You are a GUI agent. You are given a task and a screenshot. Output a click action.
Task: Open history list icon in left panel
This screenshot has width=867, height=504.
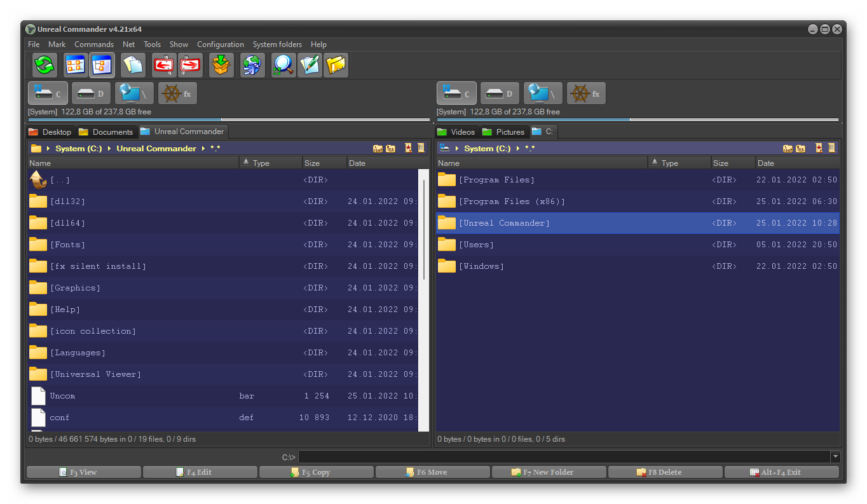tap(421, 148)
